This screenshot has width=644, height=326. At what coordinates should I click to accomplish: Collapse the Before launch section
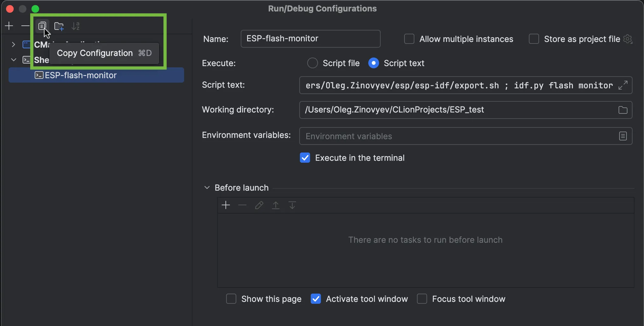(207, 188)
